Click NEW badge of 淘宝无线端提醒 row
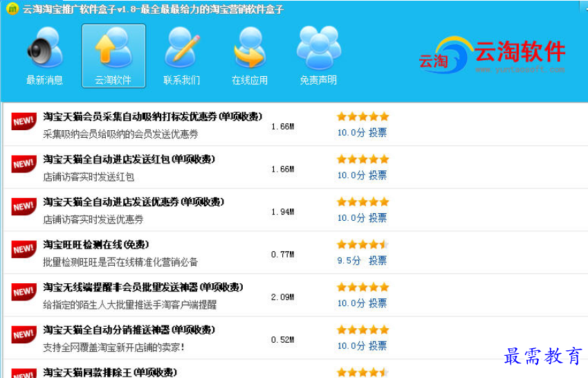Image resolution: width=588 pixels, height=378 pixels. 24,291
